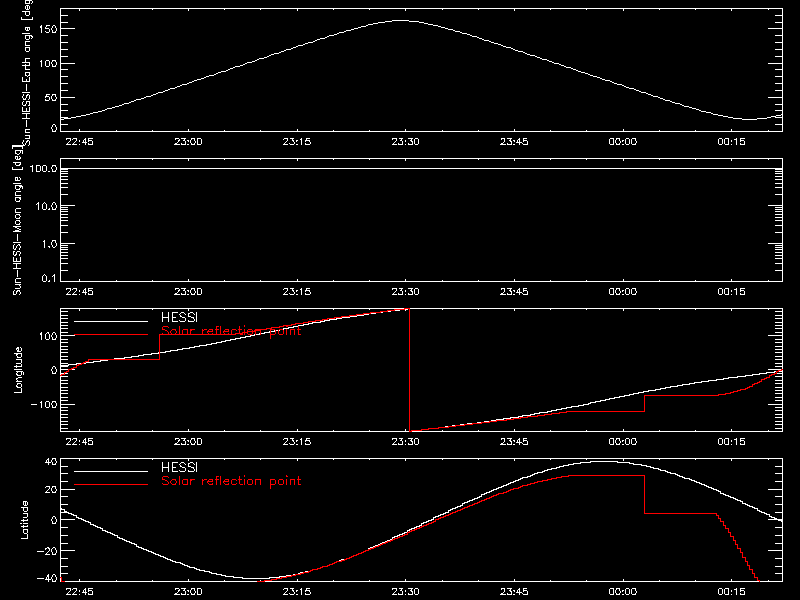Image resolution: width=800 pixels, height=600 pixels.
Task: Click HESSI legend text in Longitude plot
Action: coord(179,317)
